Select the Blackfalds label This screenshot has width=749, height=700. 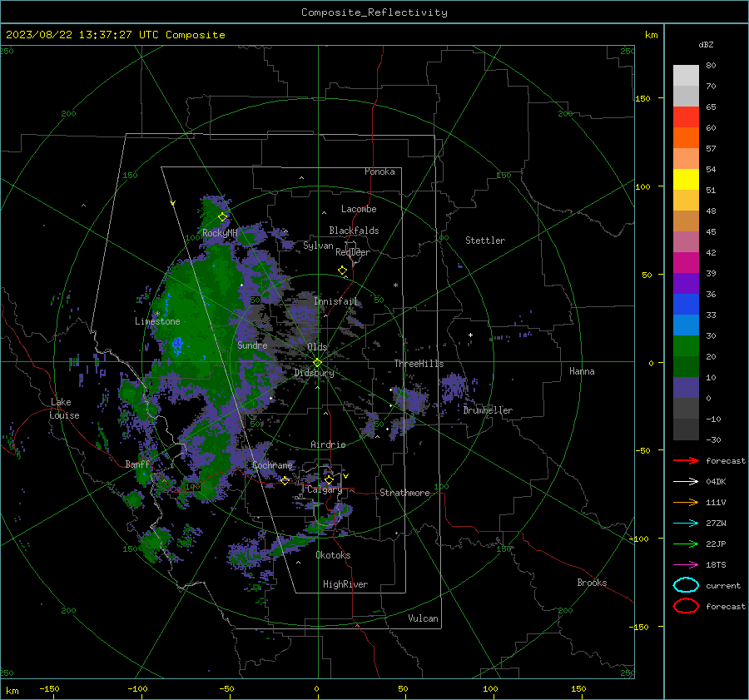point(354,231)
